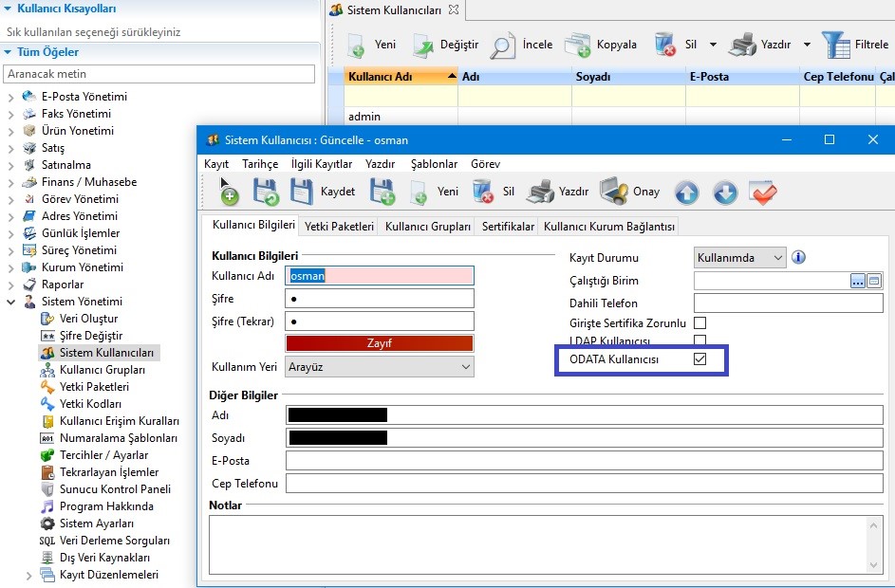
Task: Click the Kaydet save icon in dialog toolbar
Action: pyautogui.click(x=302, y=192)
